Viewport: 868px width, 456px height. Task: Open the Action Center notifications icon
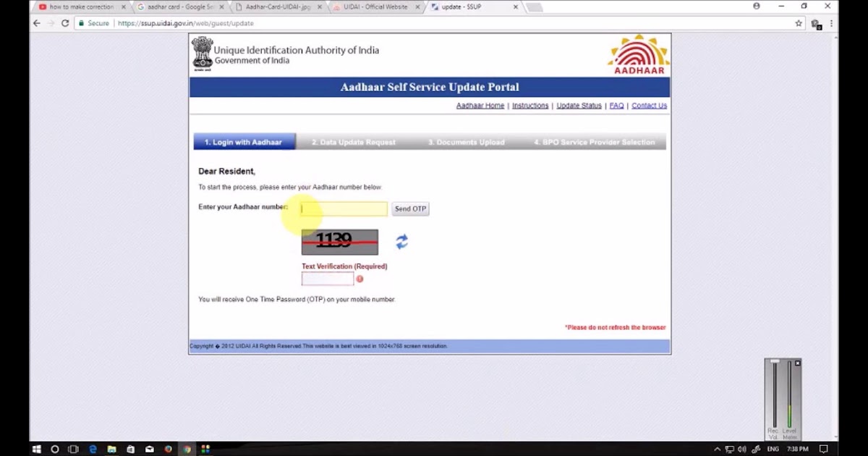[823, 449]
